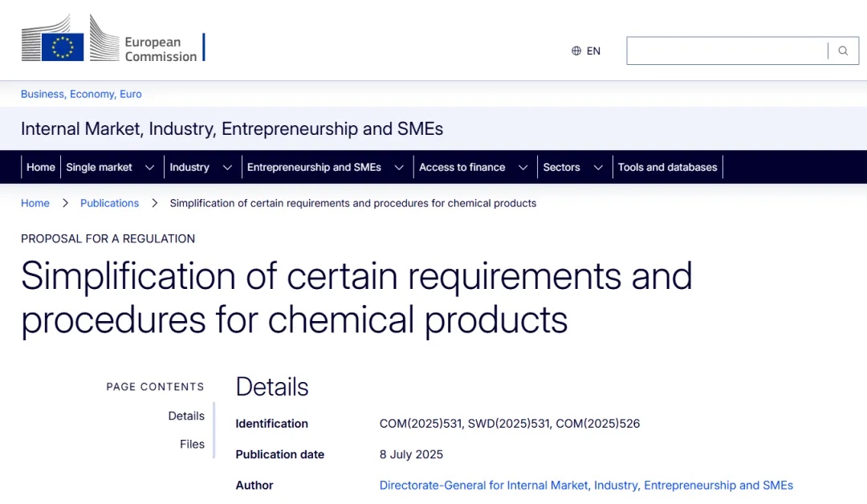Open the Home navigation menu item
Screen dimensions: 867x504
pyautogui.click(x=41, y=167)
